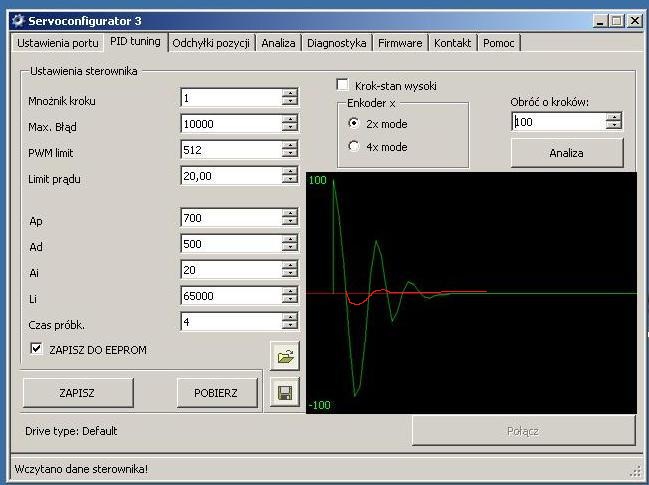Increase Obróć o kroków with up arrow

click(613, 118)
